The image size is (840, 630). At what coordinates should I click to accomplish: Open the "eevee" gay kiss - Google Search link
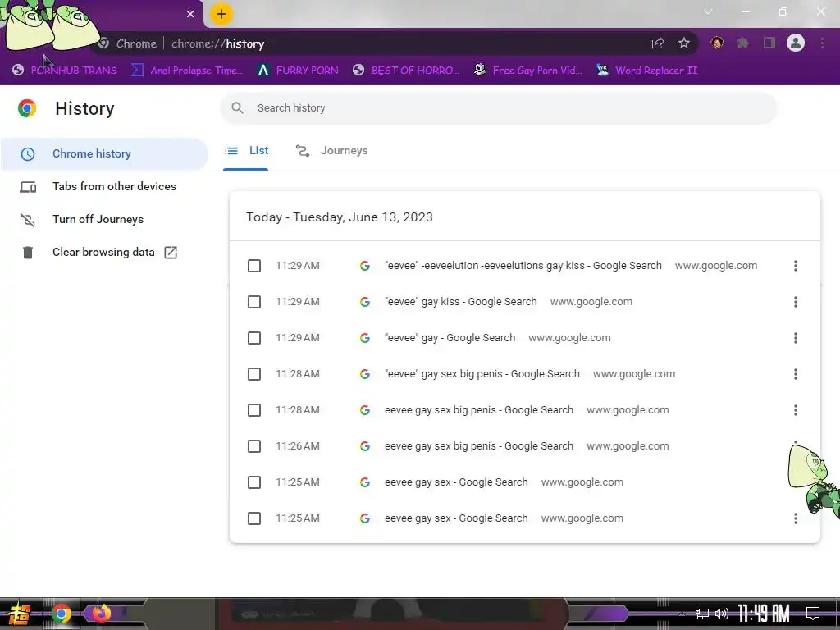[461, 302]
